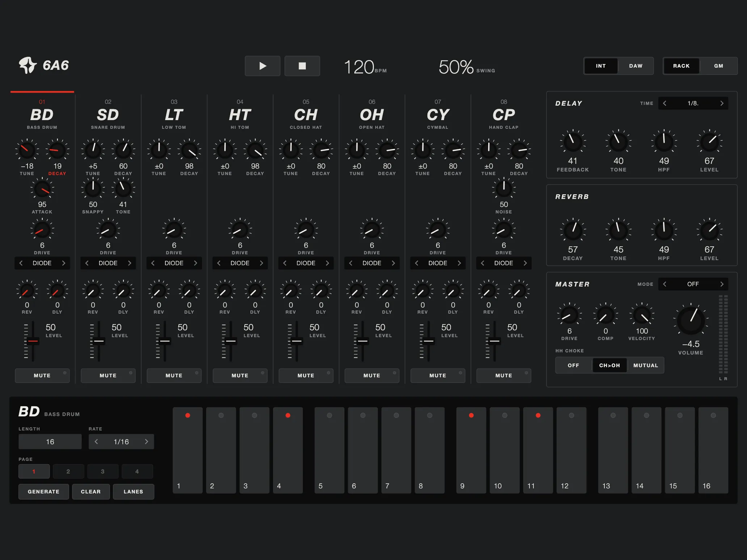747x560 pixels.
Task: Click the CY Rev send knob
Action: 422,290
